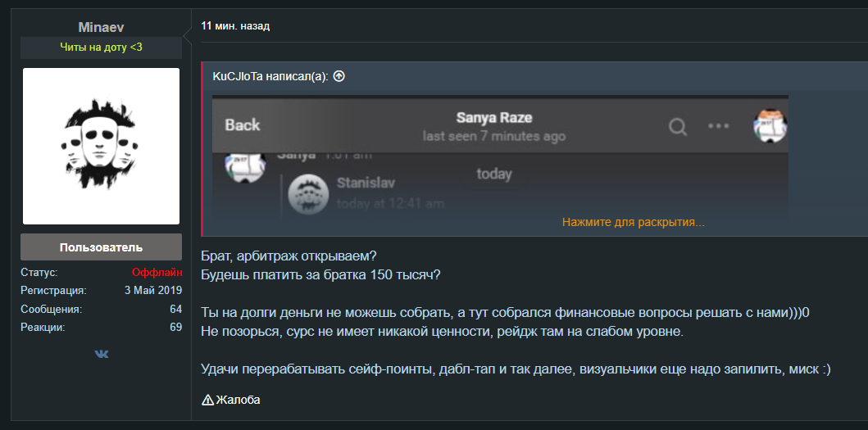Click the warning icon next to Жалоба
868x430 pixels.
point(207,400)
